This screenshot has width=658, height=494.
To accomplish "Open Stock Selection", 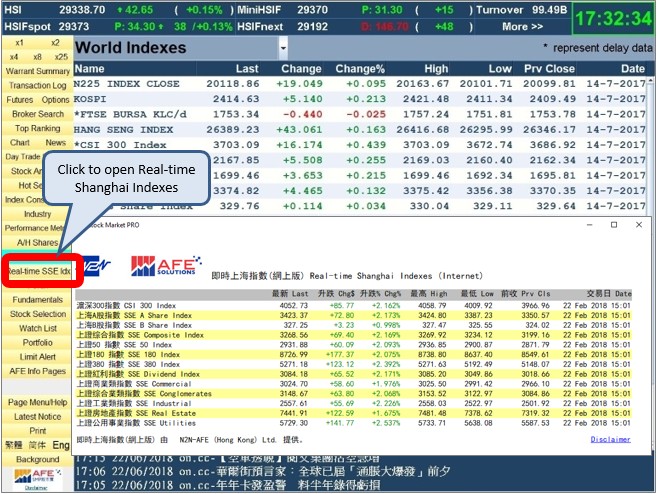I will point(38,314).
